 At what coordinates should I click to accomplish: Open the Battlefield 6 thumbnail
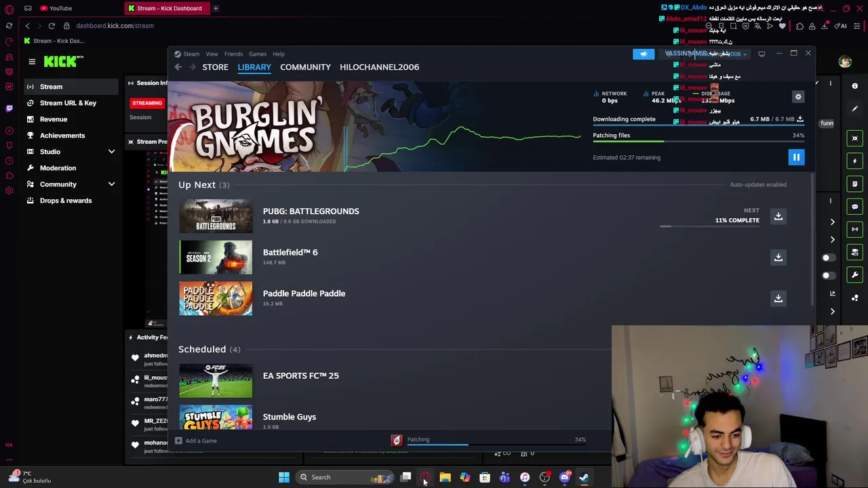click(x=216, y=258)
